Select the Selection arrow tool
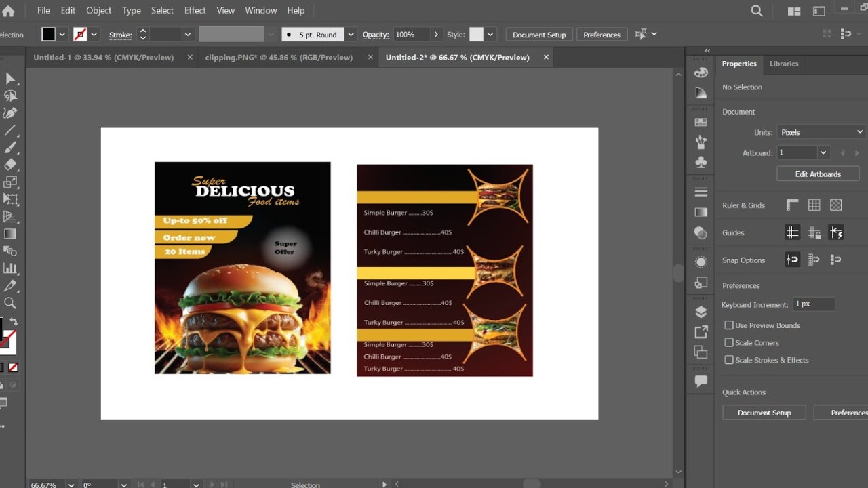Image resolution: width=868 pixels, height=488 pixels. [x=10, y=79]
